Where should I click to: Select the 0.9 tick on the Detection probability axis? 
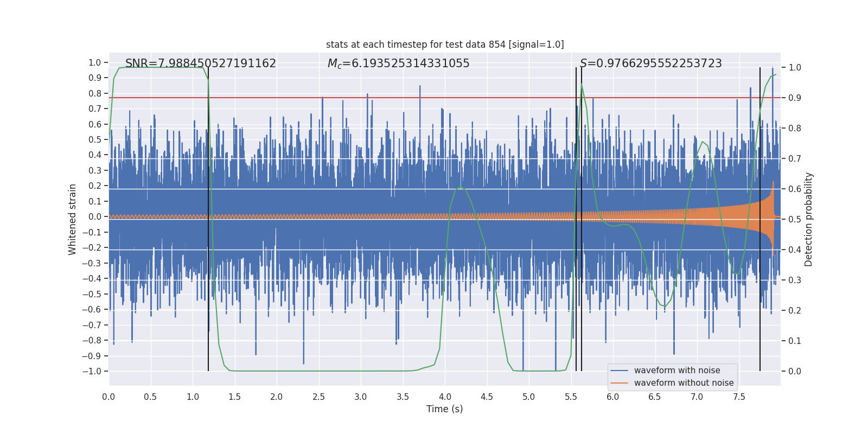pyautogui.click(x=795, y=98)
